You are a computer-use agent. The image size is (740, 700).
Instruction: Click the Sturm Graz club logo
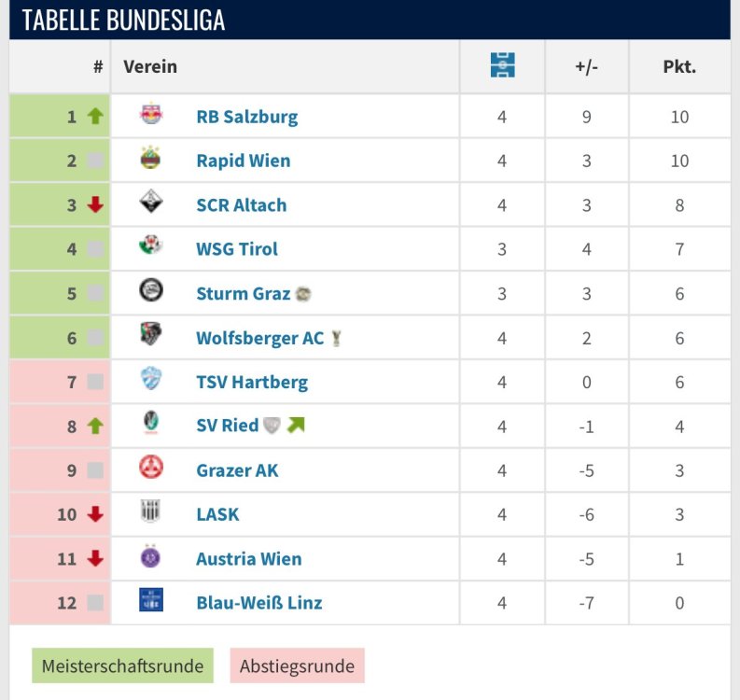point(150,291)
